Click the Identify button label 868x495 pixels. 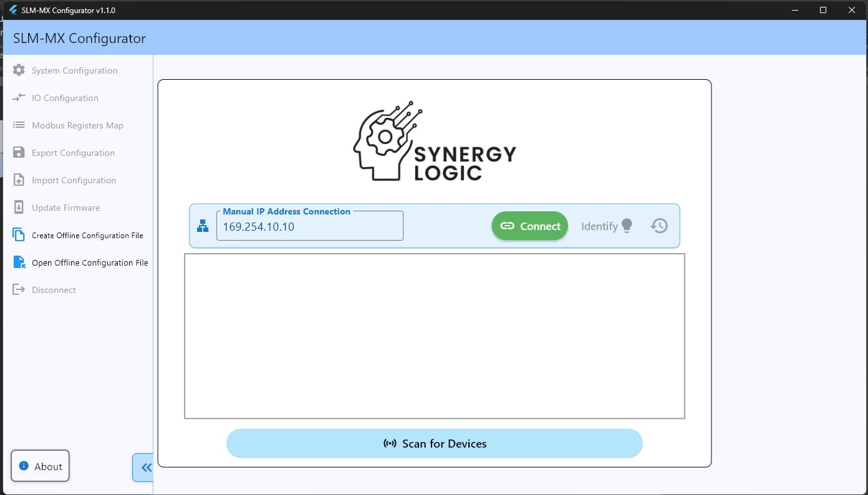coord(599,226)
